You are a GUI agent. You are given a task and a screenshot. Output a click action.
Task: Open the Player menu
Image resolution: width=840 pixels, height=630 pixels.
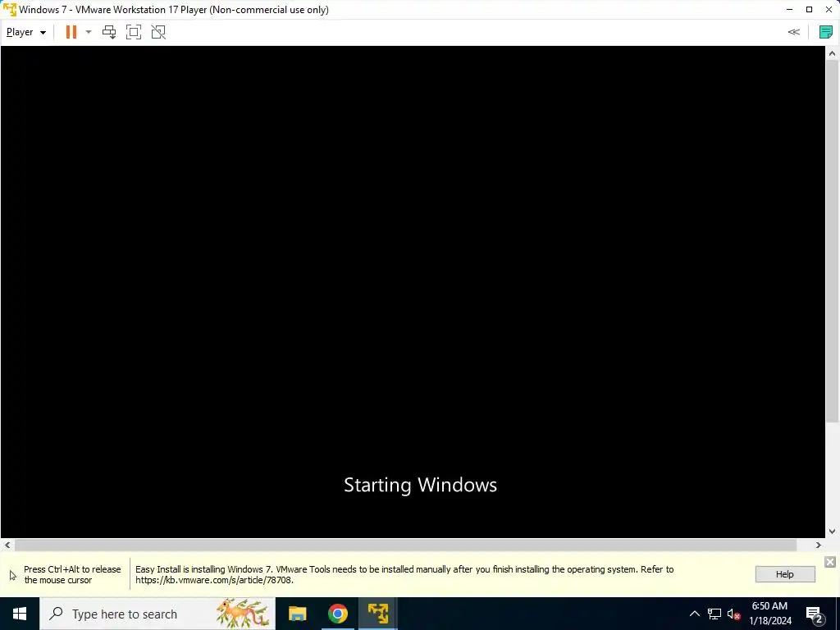25,32
